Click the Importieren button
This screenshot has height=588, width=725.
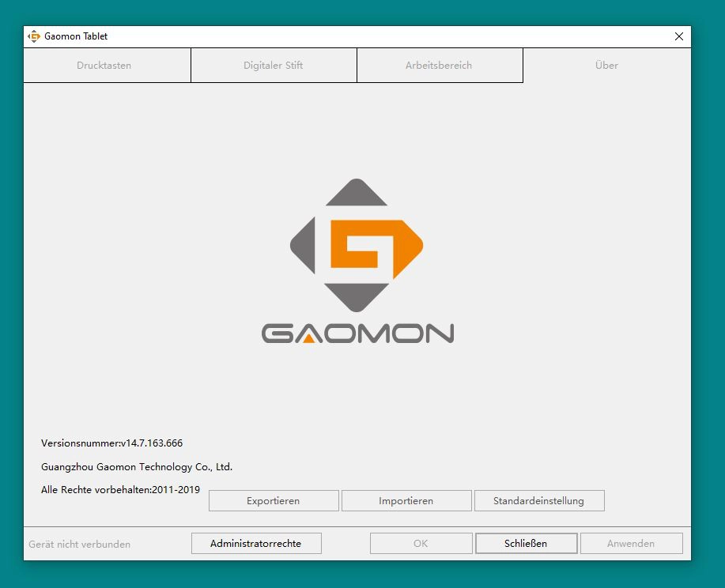click(406, 500)
